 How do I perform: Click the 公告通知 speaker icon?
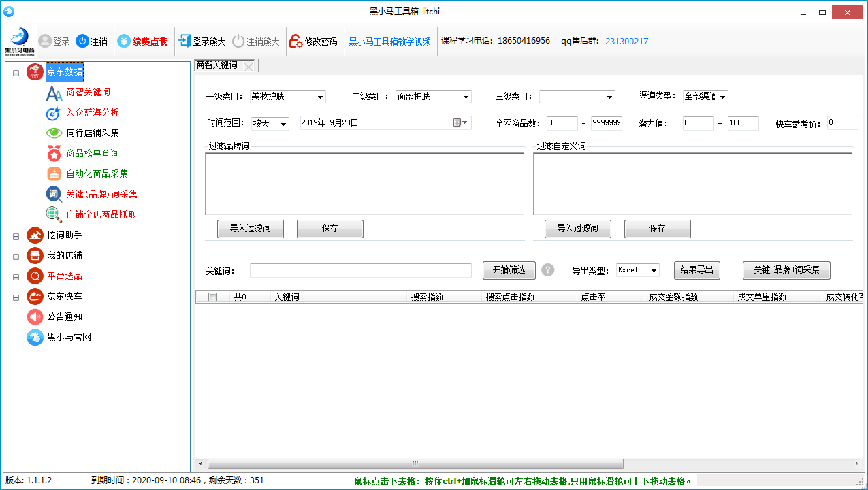point(35,317)
